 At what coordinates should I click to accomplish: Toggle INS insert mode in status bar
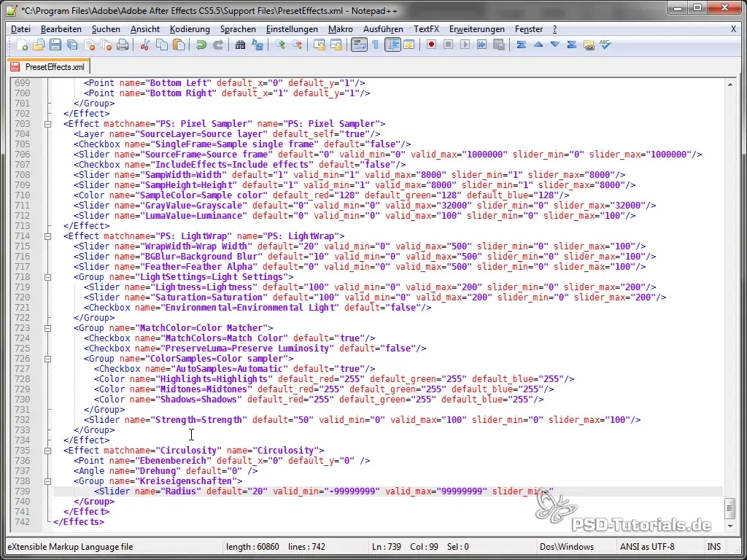tap(714, 547)
